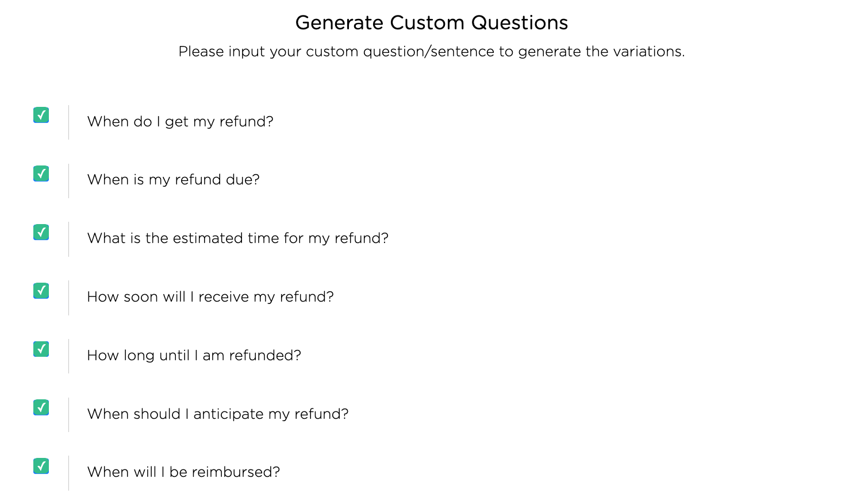Disable the 'When will I be reimbursed?' checkbox
Screen dimensions: 868x501
pos(41,466)
